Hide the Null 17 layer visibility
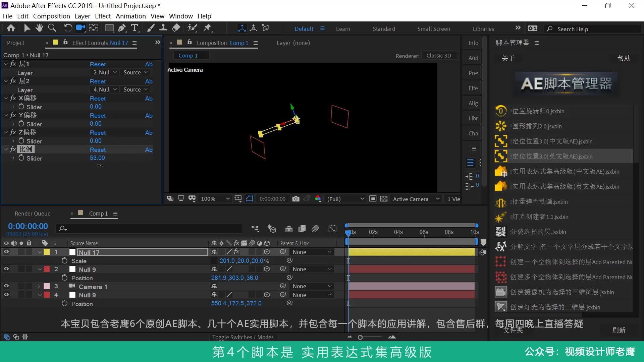 6,252
